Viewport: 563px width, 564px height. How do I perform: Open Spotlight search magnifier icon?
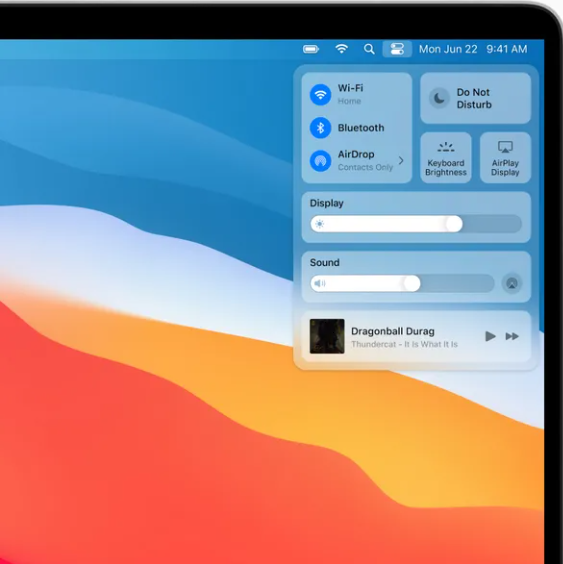click(369, 49)
